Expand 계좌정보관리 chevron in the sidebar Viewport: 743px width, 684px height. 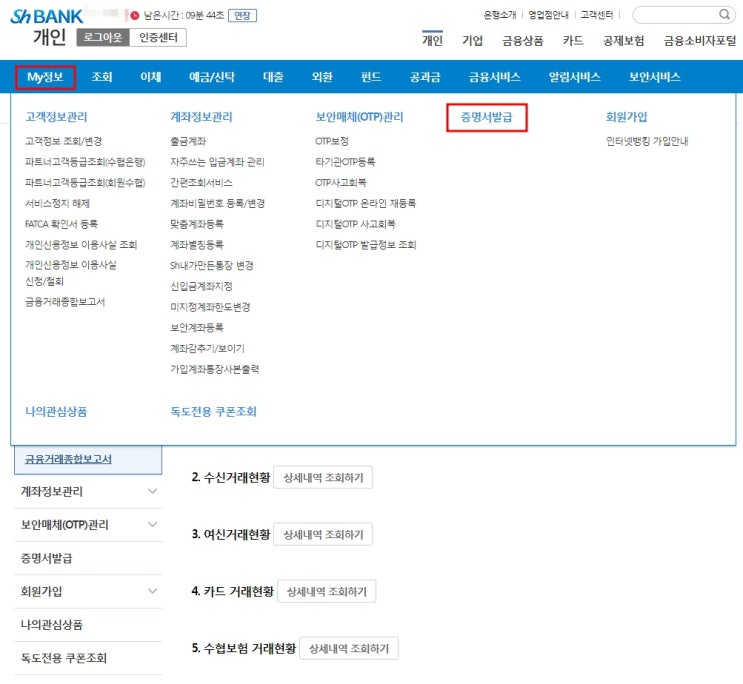[x=152, y=491]
